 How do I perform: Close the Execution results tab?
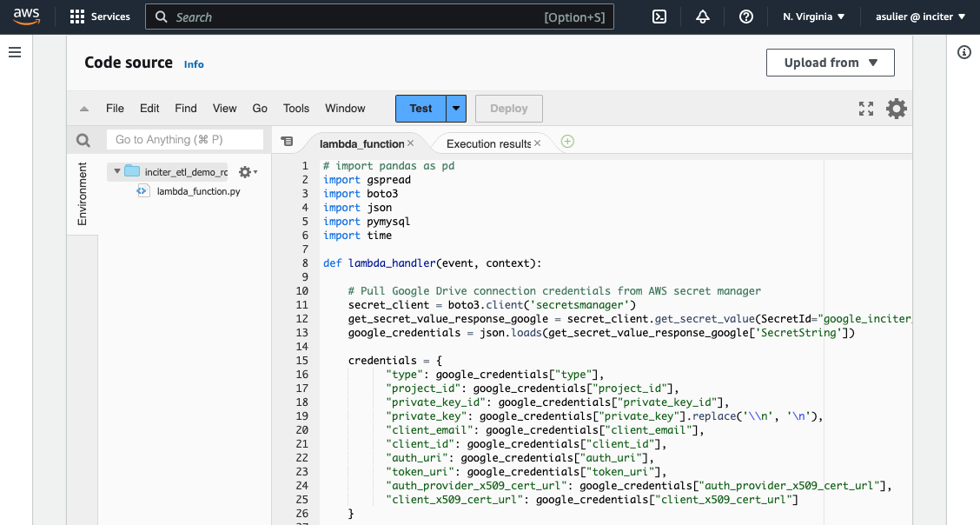pos(537,143)
